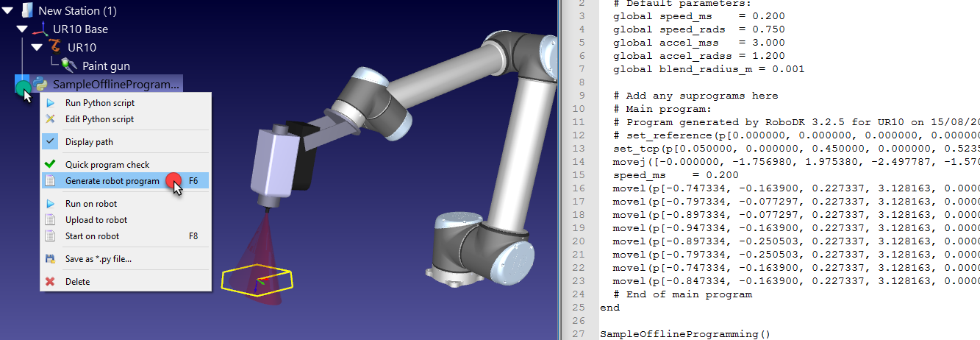Collapse the UR10 Base tree node

24,29
